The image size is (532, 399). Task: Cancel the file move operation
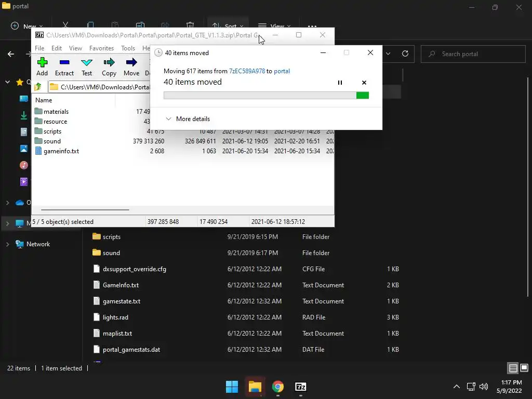[364, 83]
